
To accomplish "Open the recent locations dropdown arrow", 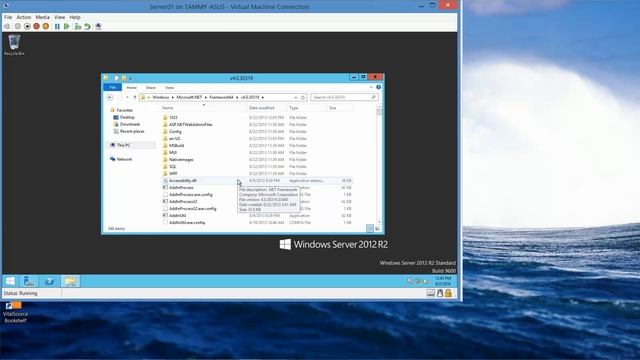I will point(127,98).
